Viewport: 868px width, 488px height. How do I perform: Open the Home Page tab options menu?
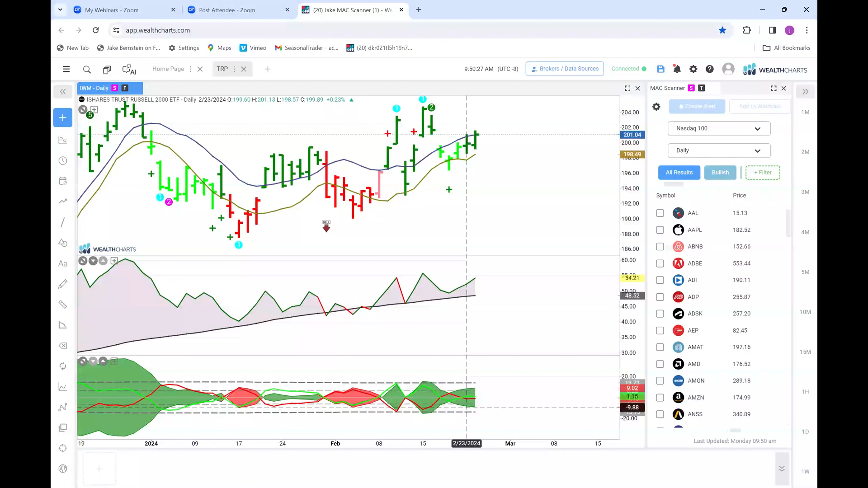click(190, 69)
